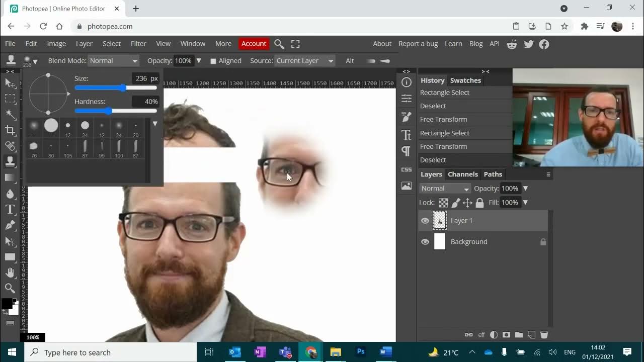The width and height of the screenshot is (644, 362).
Task: Open the Character panel icon
Action: coord(407,135)
